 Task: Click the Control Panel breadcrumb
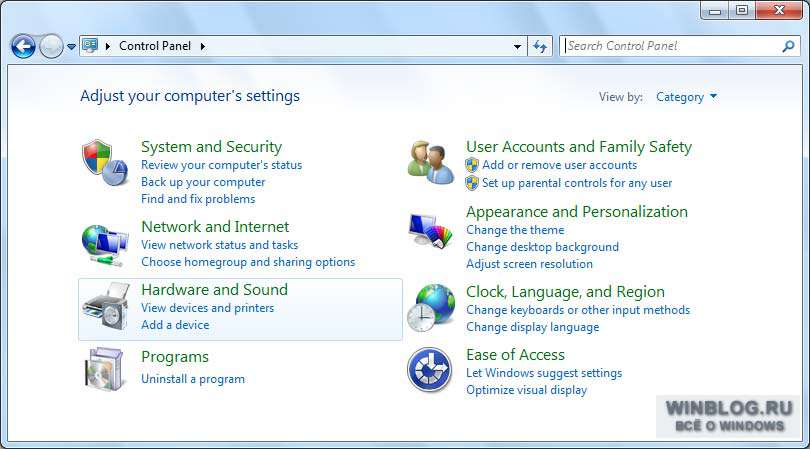pos(155,46)
